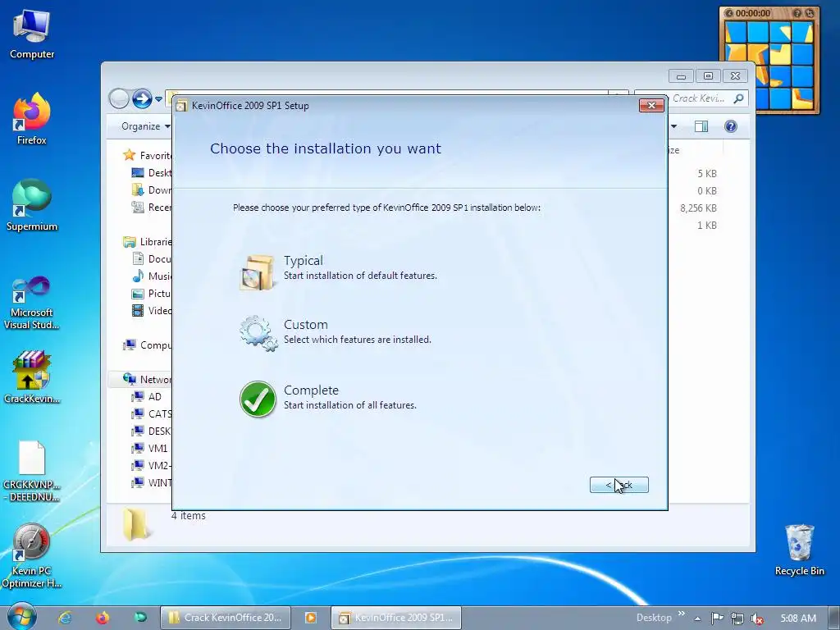Viewport: 840px width, 630px height.
Task: Select the CRCKKVNP text file on desktop
Action: point(32,472)
